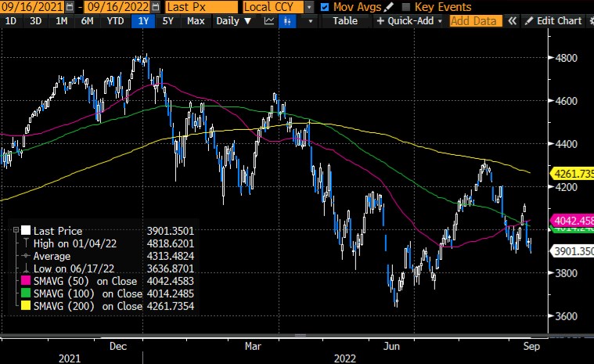Viewport: 594px width, 364px height.
Task: Switch to line chart icon
Action: (269, 21)
